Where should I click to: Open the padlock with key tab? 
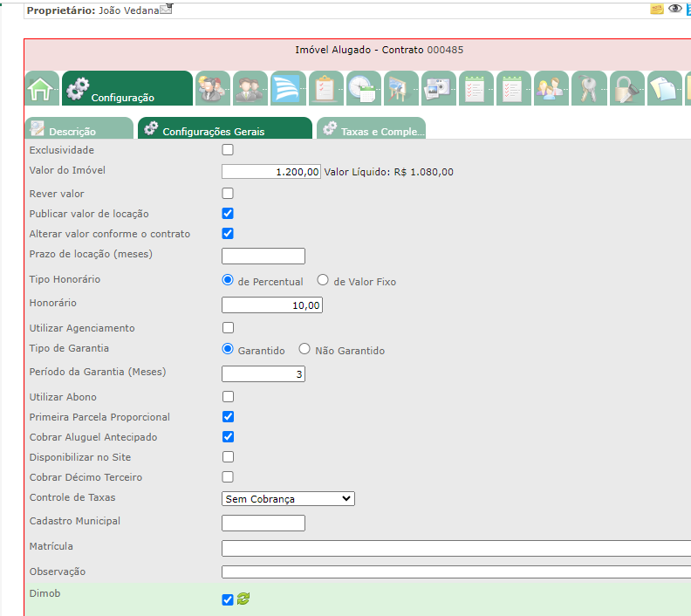(626, 88)
